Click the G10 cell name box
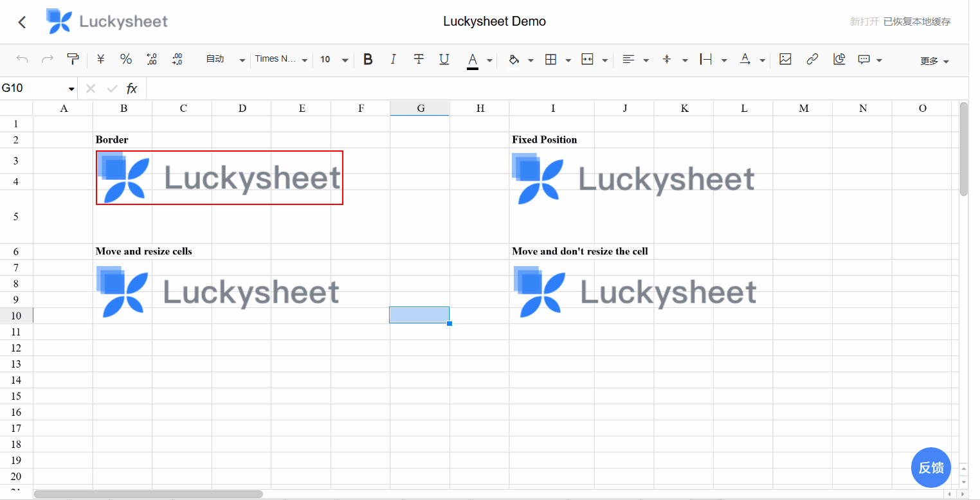This screenshot has width=980, height=500. [39, 89]
